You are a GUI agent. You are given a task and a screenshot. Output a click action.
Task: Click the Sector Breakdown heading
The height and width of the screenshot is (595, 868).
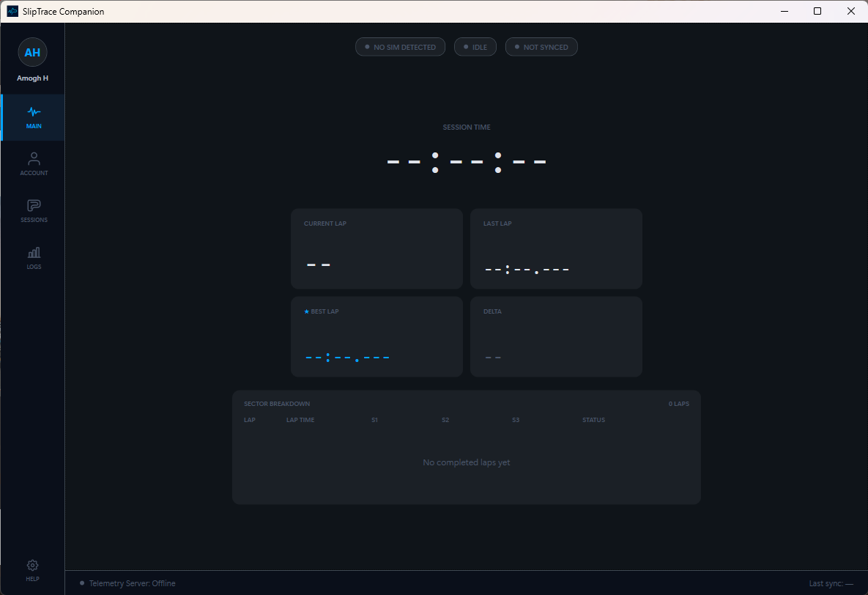[277, 404]
